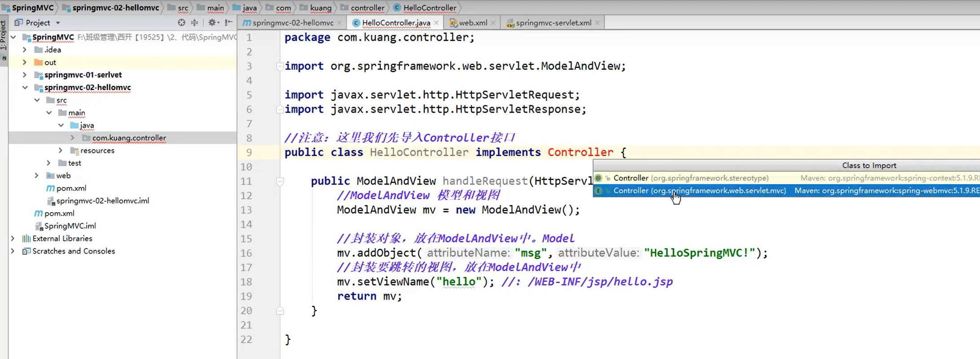Click the collapse all icon in Project panel
This screenshot has width=980, height=359.
click(194, 22)
